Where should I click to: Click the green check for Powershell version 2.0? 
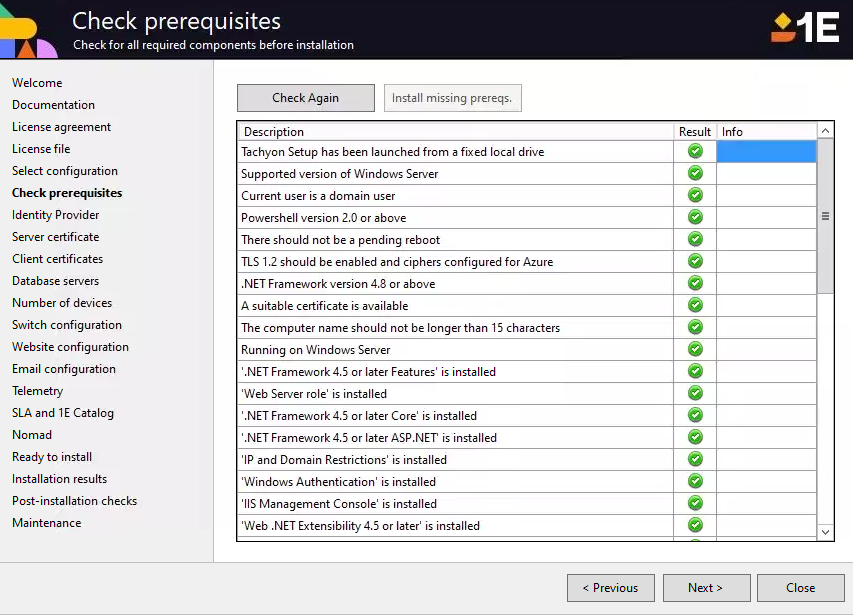point(695,218)
